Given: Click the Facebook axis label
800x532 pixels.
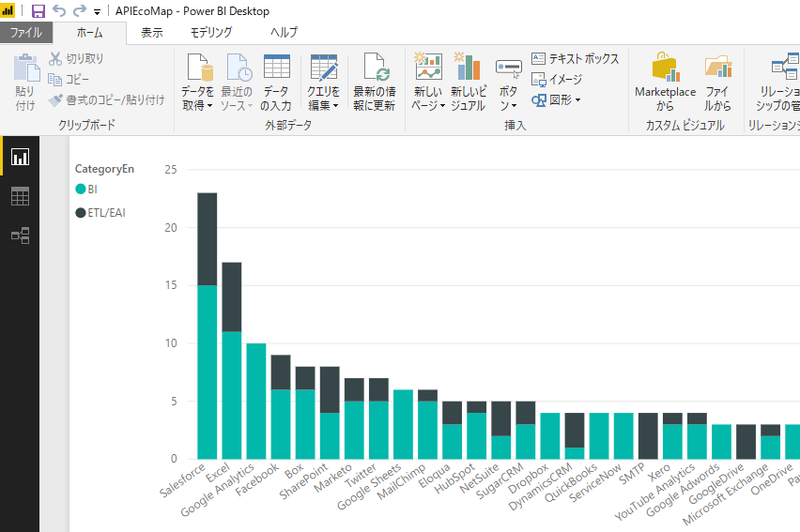Looking at the screenshot, I should pos(257,479).
